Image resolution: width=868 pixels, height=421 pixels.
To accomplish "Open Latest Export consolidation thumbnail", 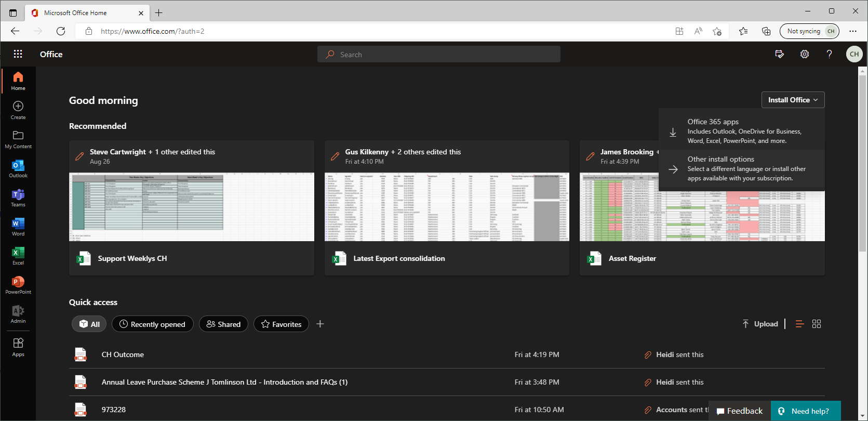I will point(447,207).
